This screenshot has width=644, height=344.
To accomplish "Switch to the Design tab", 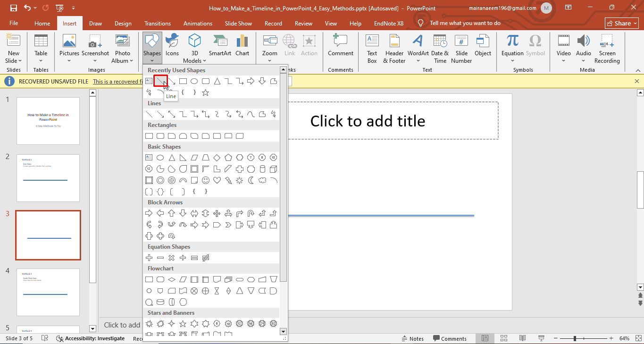I will coord(123,23).
